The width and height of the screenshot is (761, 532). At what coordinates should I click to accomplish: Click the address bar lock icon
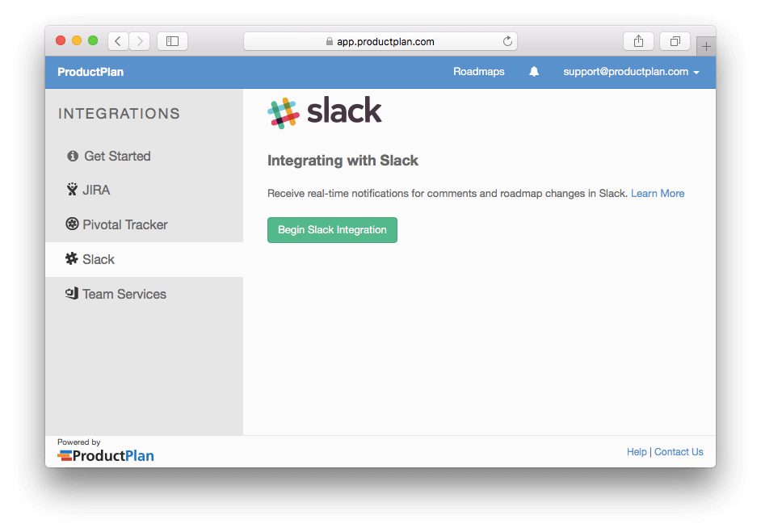point(330,42)
